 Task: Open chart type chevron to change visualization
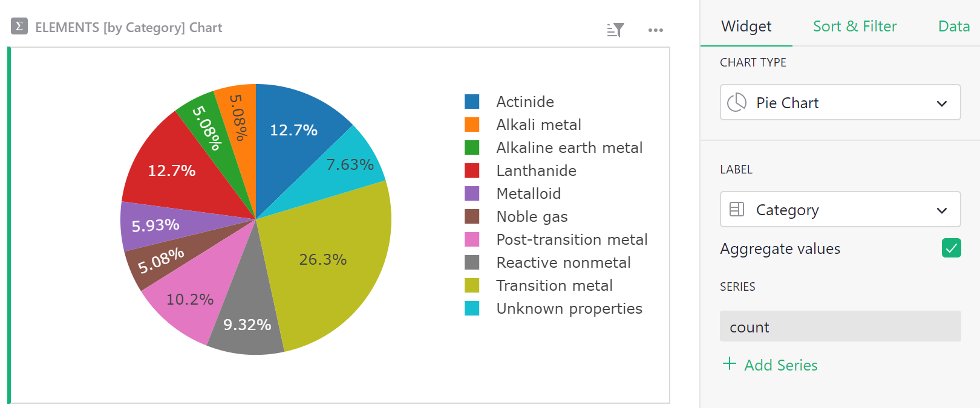pyautogui.click(x=941, y=103)
